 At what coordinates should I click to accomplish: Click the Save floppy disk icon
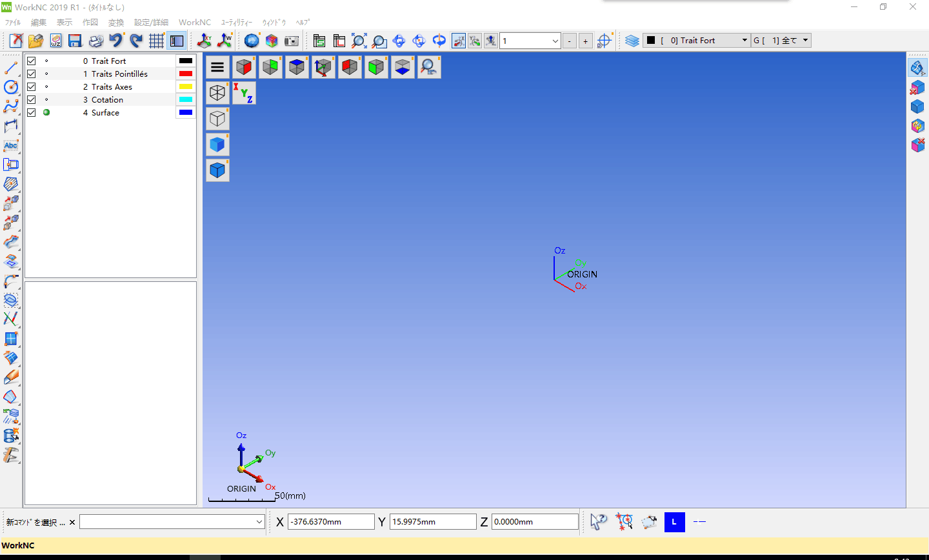point(75,41)
